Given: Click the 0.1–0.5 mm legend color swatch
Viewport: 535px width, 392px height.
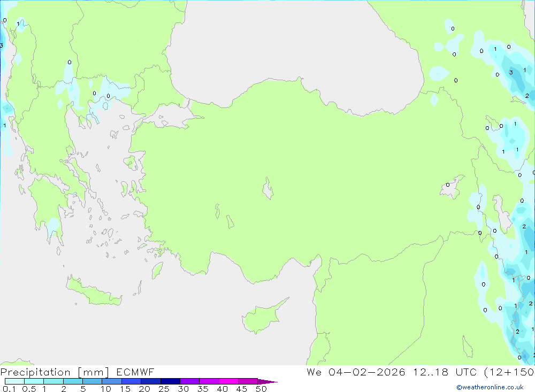Looking at the screenshot, I should pos(14,381).
